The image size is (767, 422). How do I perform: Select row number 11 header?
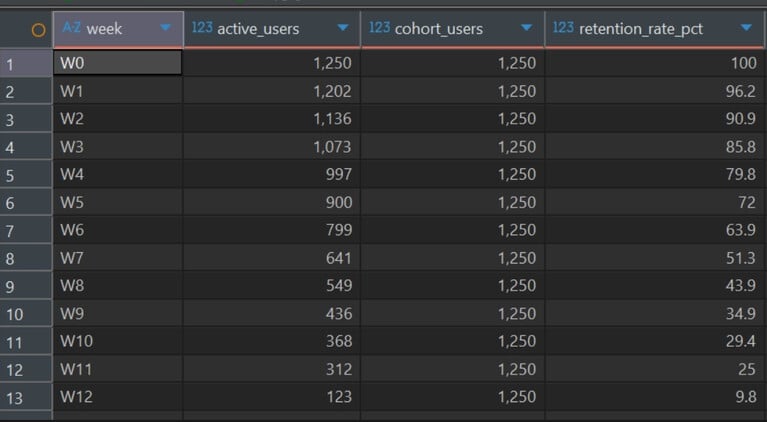pyautogui.click(x=26, y=341)
